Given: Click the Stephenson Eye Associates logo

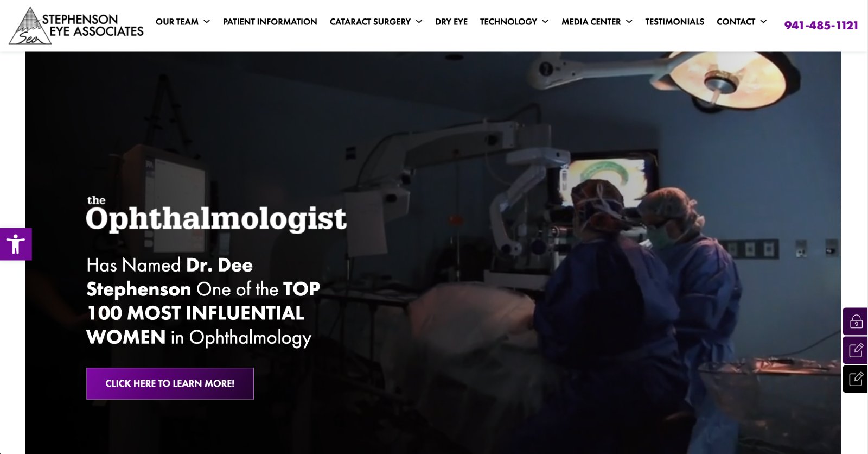Looking at the screenshot, I should tap(76, 26).
